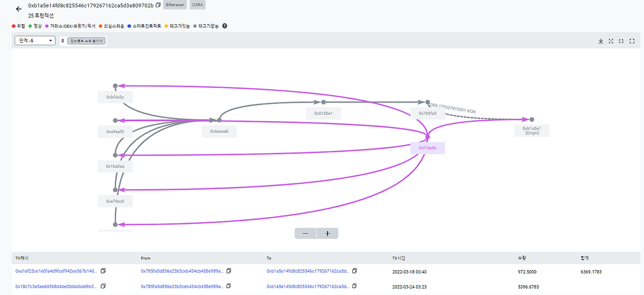The height and width of the screenshot is (295, 644).
Task: Click the To column header
Action: coord(269,258)
